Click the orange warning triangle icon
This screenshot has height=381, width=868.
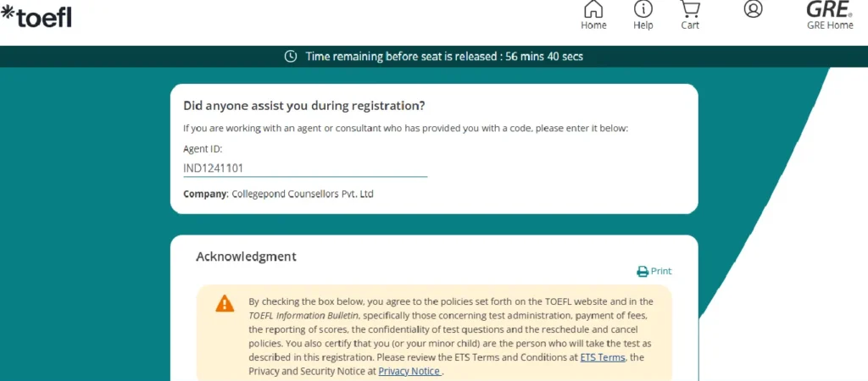[225, 303]
